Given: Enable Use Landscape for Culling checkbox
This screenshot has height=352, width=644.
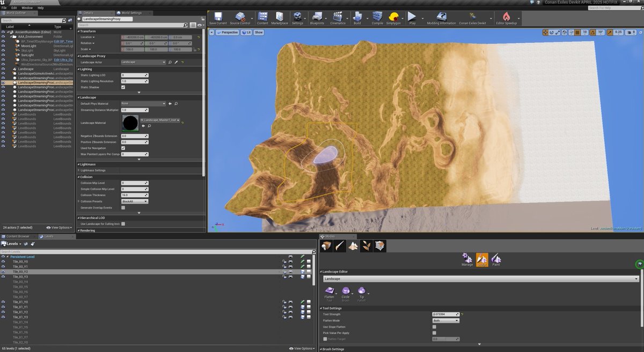Looking at the screenshot, I should coord(123,224).
